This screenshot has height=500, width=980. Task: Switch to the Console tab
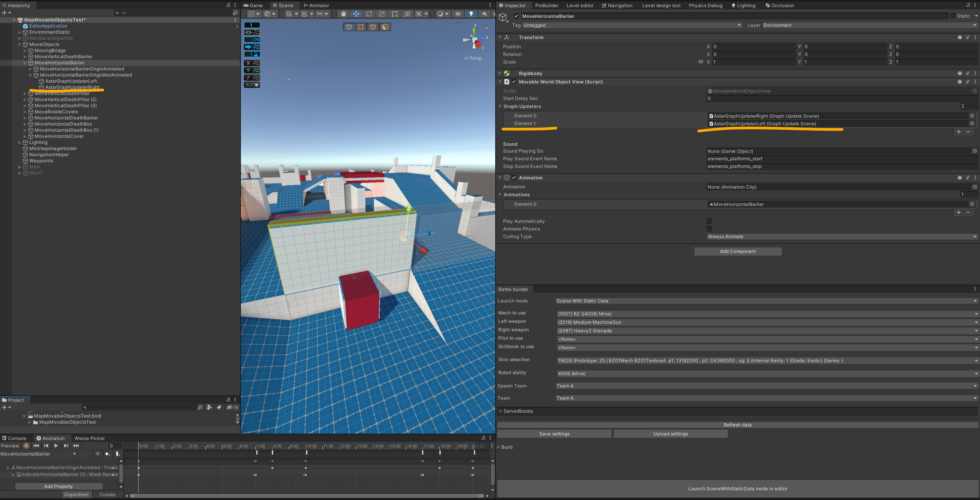15,438
